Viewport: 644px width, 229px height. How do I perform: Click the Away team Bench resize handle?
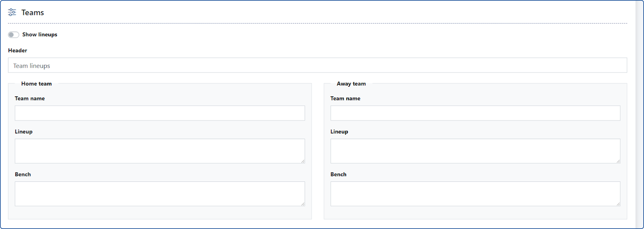tap(618, 204)
